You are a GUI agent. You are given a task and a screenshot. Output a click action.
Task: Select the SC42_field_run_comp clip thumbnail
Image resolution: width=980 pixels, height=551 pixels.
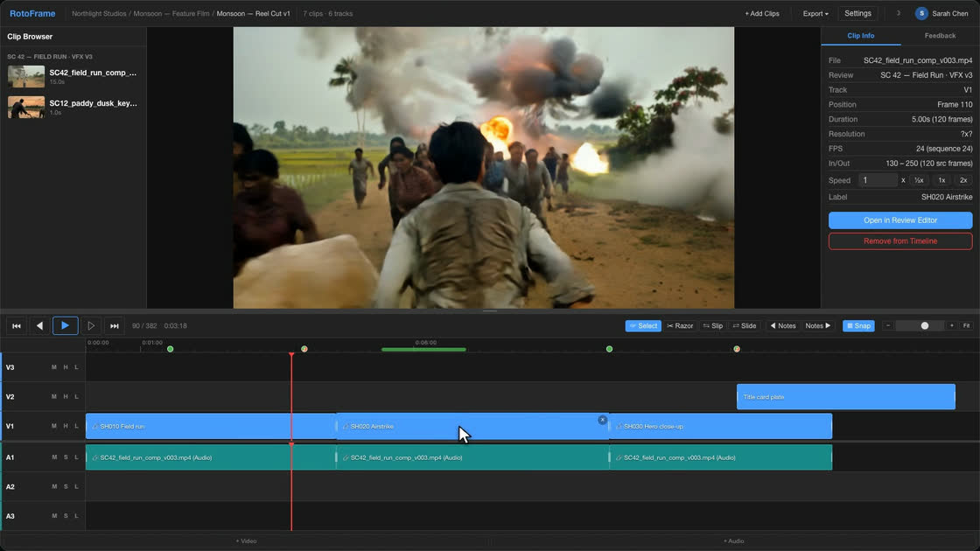click(26, 76)
